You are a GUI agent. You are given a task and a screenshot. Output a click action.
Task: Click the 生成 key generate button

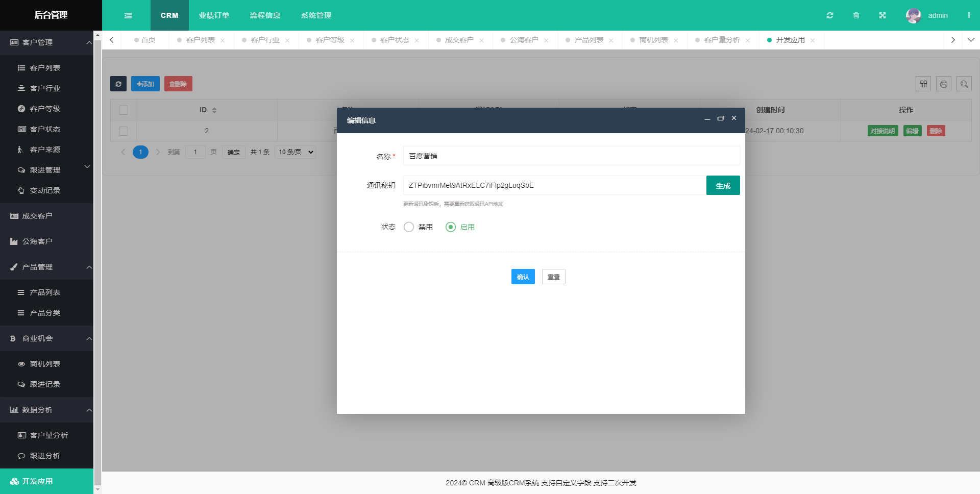tap(723, 185)
